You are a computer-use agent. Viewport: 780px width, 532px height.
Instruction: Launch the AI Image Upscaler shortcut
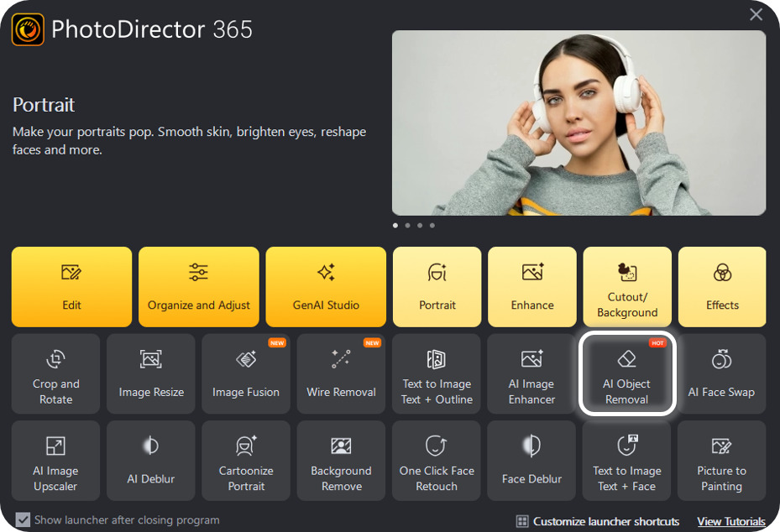click(x=55, y=461)
